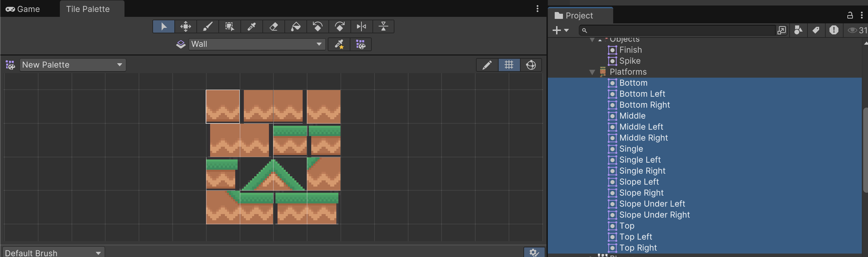Select the Slope Right tile asset
This screenshot has width=868, height=257.
[641, 193]
